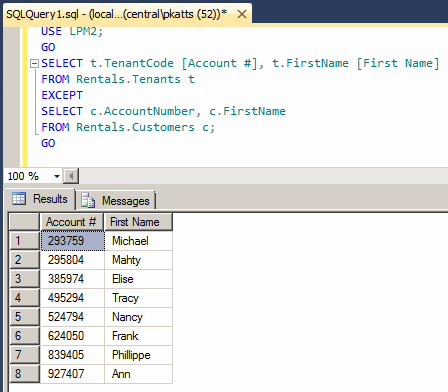
Task: Switch to the Results tab
Action: [x=40, y=199]
